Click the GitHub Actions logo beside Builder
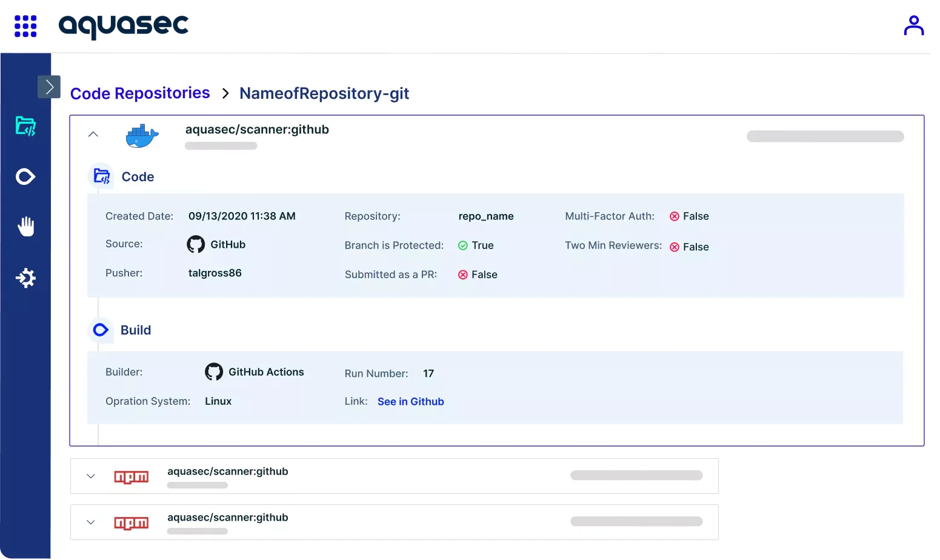 [x=214, y=372]
